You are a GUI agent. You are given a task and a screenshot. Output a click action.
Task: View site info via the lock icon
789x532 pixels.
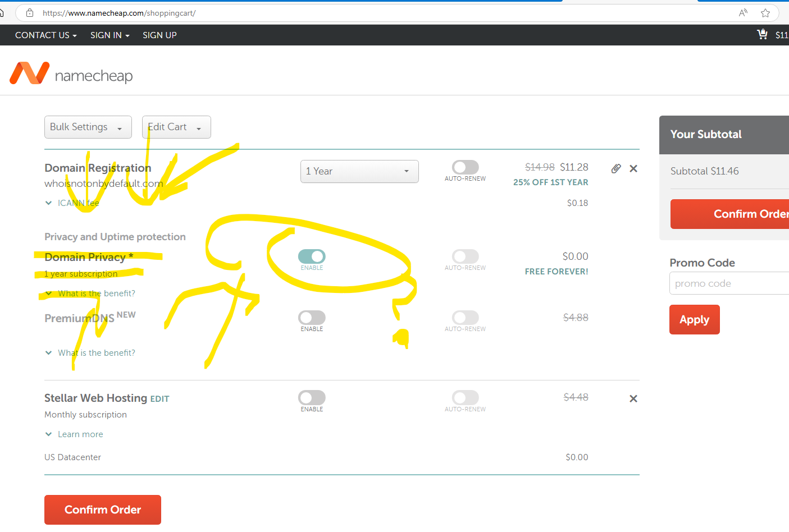(x=30, y=13)
